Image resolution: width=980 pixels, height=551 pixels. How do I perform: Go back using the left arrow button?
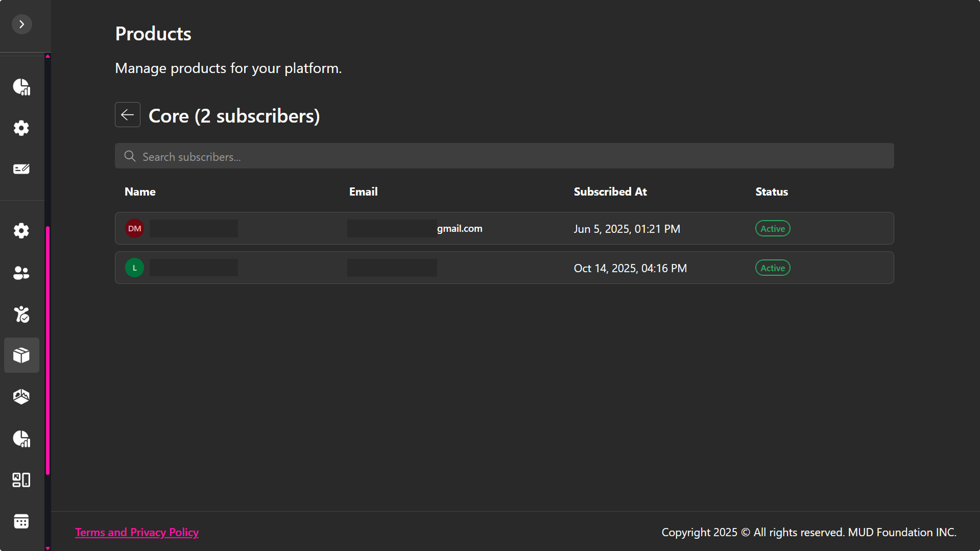pyautogui.click(x=128, y=115)
